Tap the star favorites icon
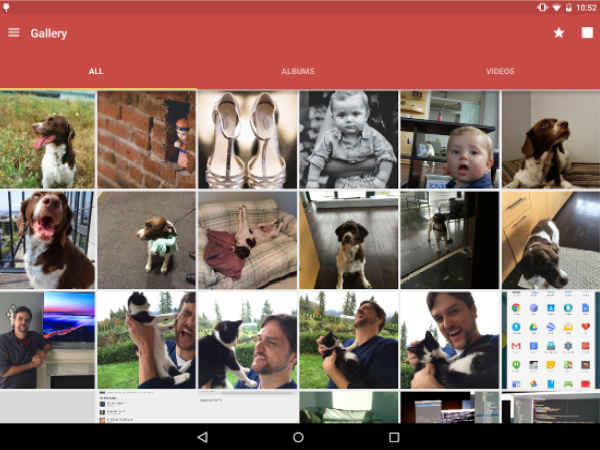 tap(559, 33)
